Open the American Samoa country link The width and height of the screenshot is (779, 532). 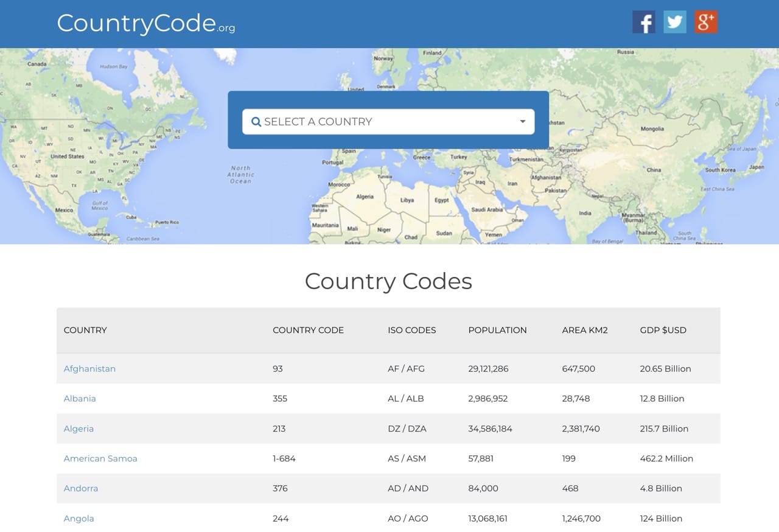click(100, 458)
